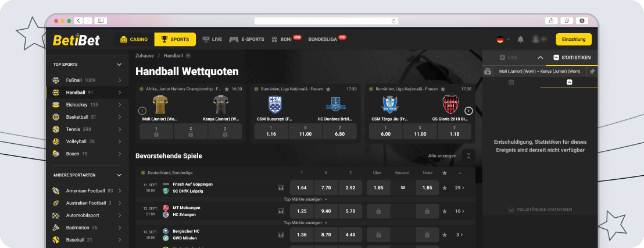Go to Zuhause in breadcrumb
Screen dimensions: 644x248
click(x=145, y=55)
